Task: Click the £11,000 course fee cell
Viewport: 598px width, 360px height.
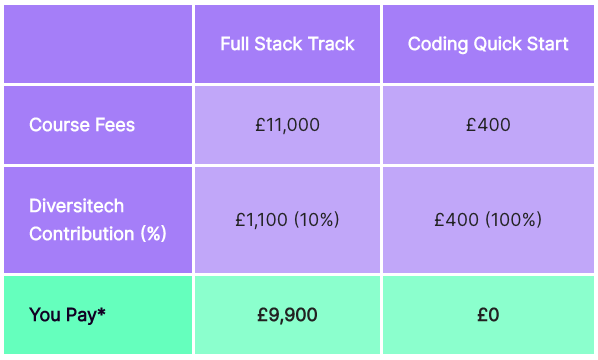Action: pyautogui.click(x=287, y=125)
